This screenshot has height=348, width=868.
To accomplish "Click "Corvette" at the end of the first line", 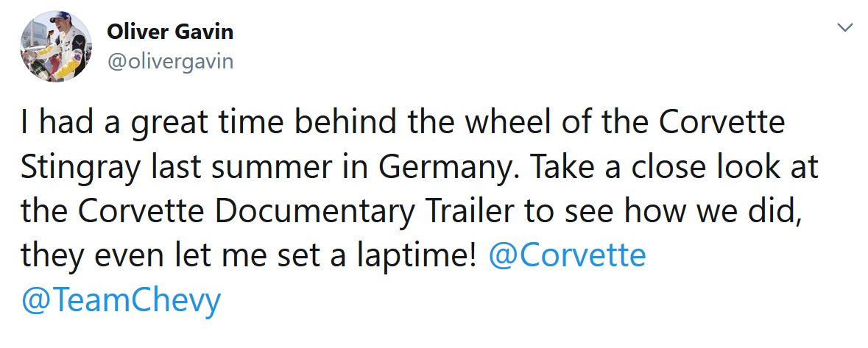I will [x=721, y=123].
